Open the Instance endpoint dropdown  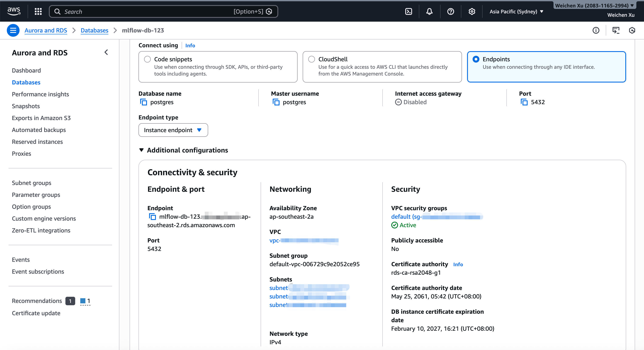[173, 130]
